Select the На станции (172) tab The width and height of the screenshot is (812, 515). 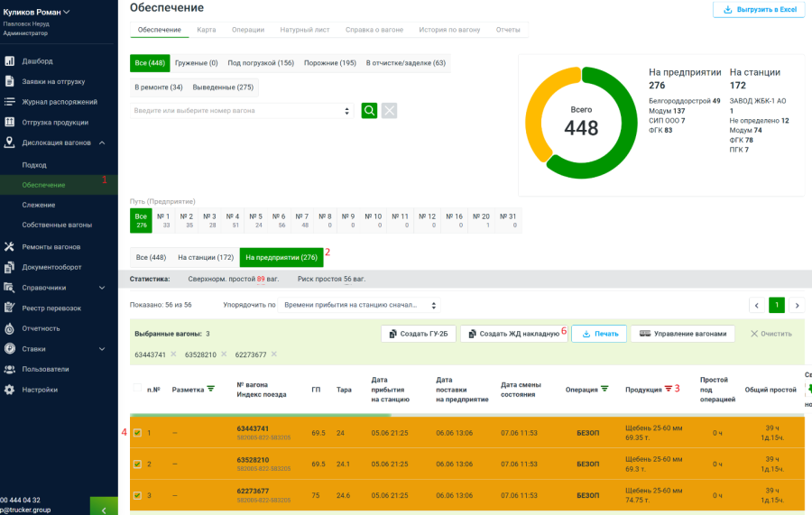[206, 258]
